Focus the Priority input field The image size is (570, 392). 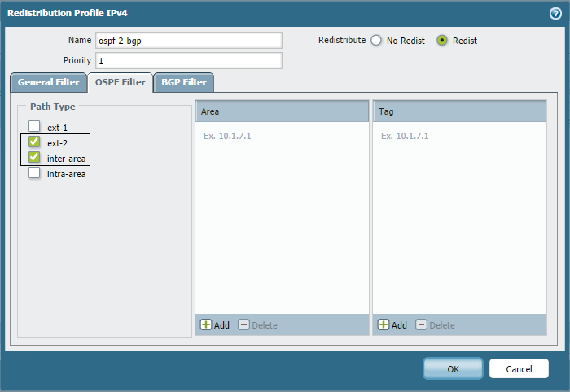(x=189, y=61)
